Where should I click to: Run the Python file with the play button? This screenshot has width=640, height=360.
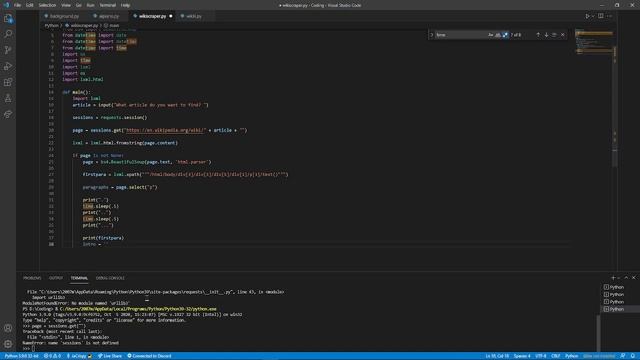click(587, 16)
